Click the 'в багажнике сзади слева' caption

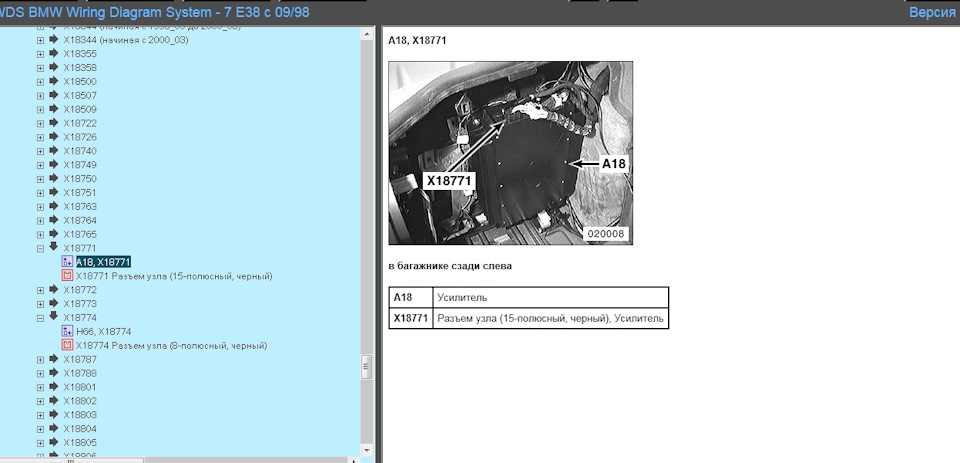pos(450,266)
